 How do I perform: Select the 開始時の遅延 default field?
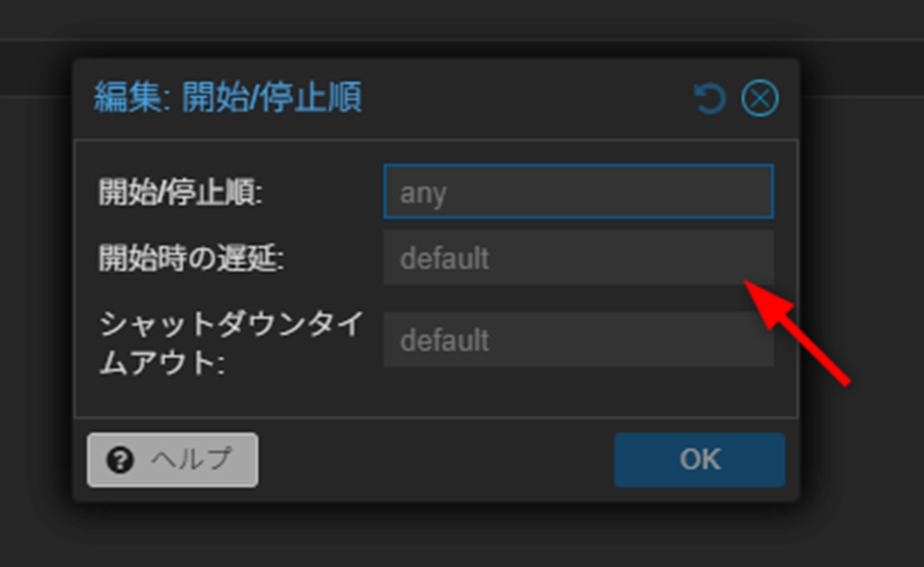578,258
